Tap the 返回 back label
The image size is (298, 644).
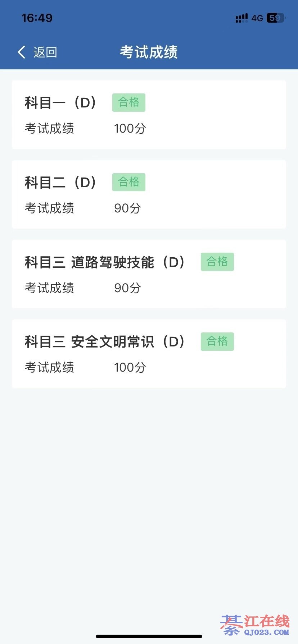45,52
